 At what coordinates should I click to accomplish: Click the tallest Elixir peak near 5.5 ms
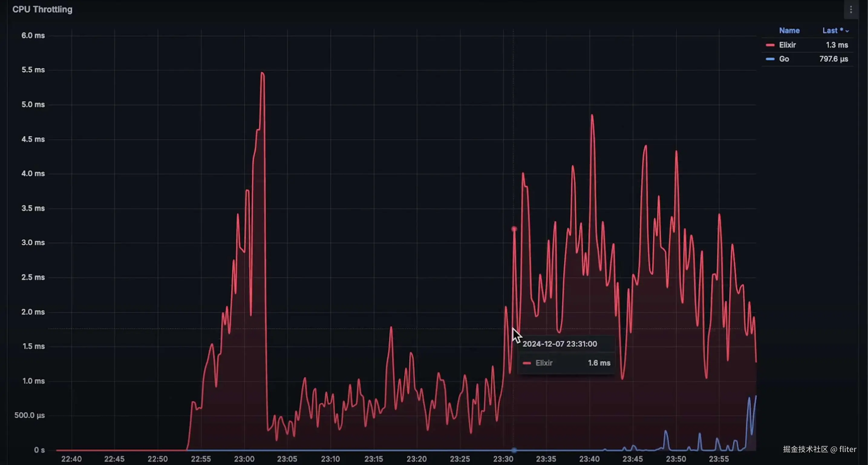[263, 73]
